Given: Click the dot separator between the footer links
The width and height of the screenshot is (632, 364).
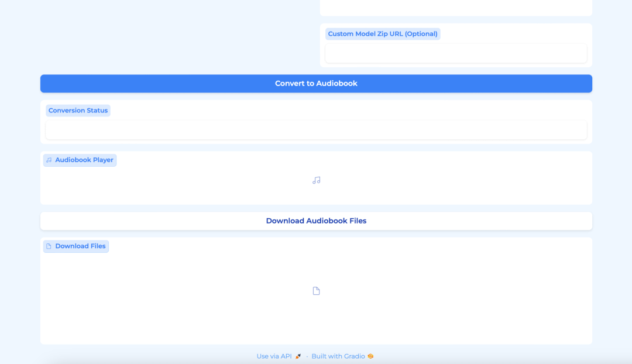Looking at the screenshot, I should click(x=307, y=356).
